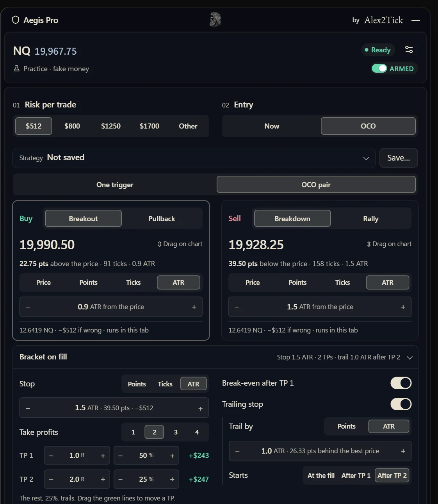Screen dimensions: 438x504
Task: Select Now entry mode
Action: [x=272, y=126]
